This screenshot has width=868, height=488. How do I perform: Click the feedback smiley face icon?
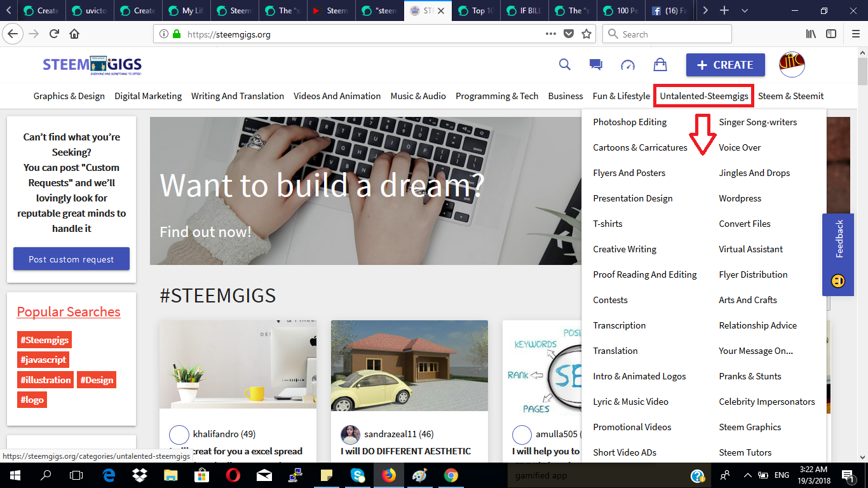coord(838,280)
